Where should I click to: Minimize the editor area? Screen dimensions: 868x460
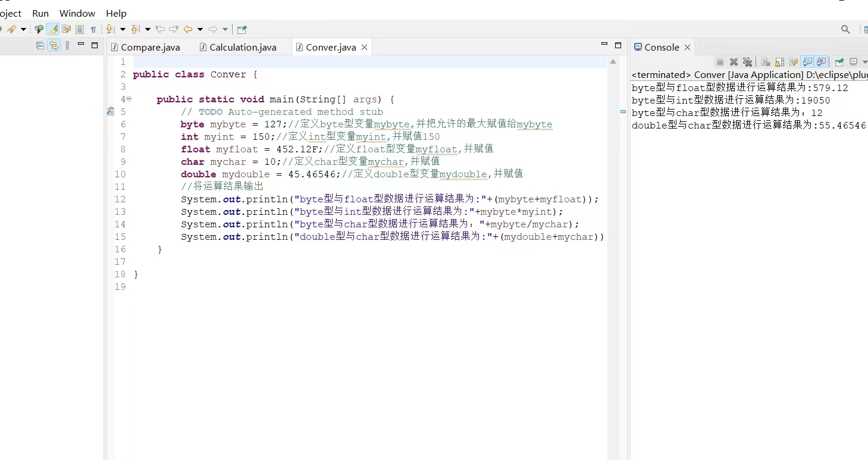tap(604, 44)
